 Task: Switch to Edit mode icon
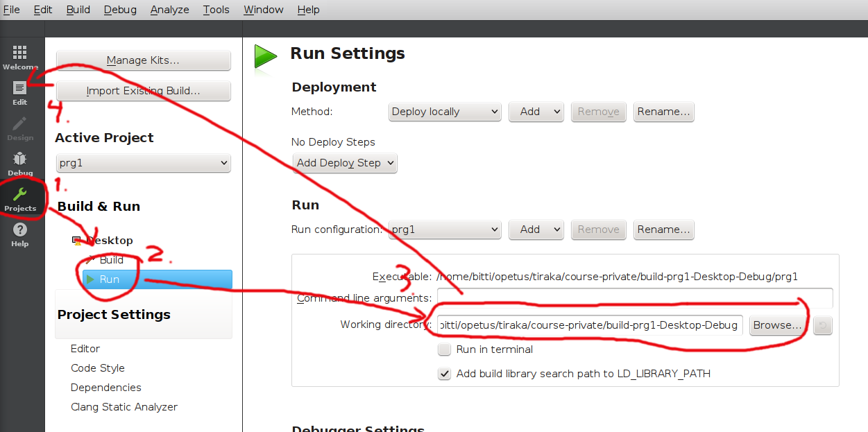[20, 92]
